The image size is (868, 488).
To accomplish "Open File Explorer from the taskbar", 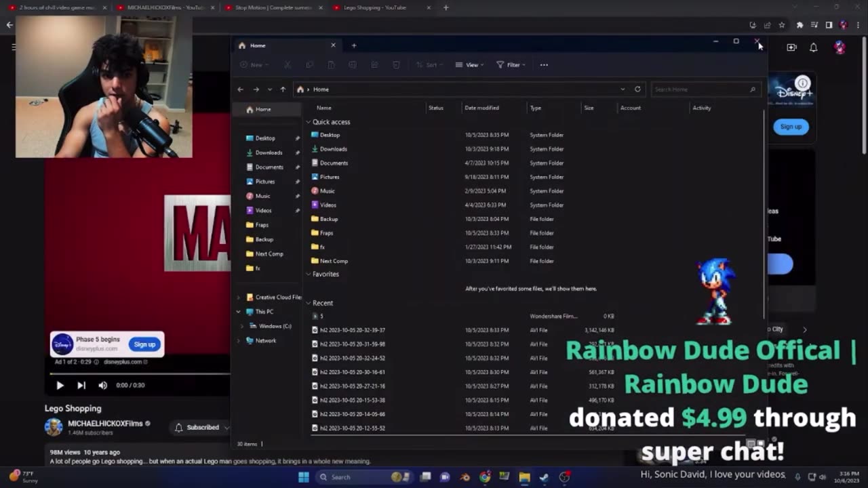I will pos(524,477).
